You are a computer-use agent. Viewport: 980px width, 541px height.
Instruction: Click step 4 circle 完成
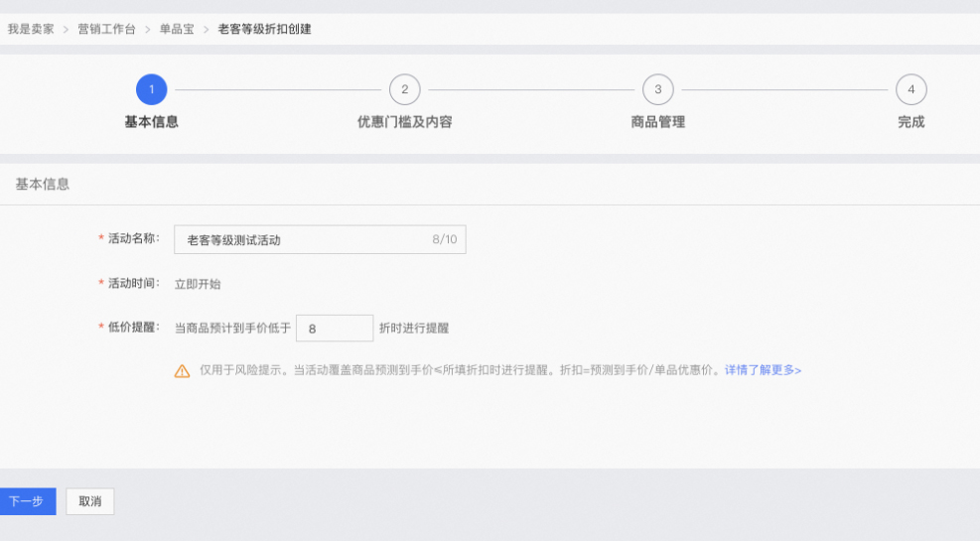tap(911, 89)
